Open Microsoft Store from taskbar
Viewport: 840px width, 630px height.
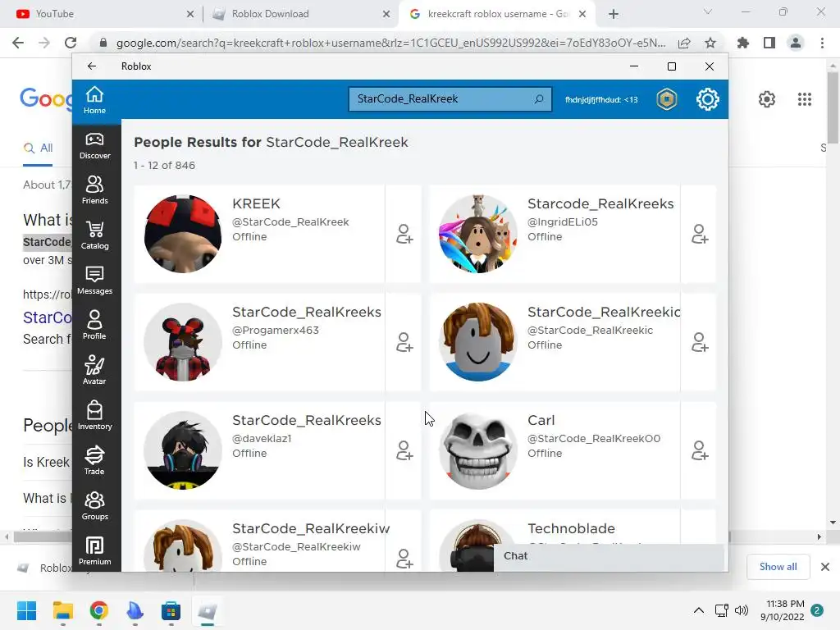pyautogui.click(x=171, y=610)
